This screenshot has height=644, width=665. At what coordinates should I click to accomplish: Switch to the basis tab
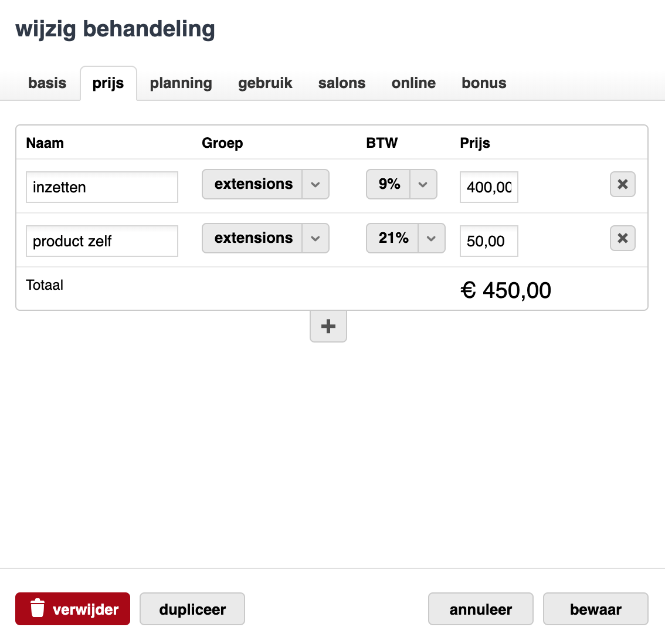[x=47, y=83]
